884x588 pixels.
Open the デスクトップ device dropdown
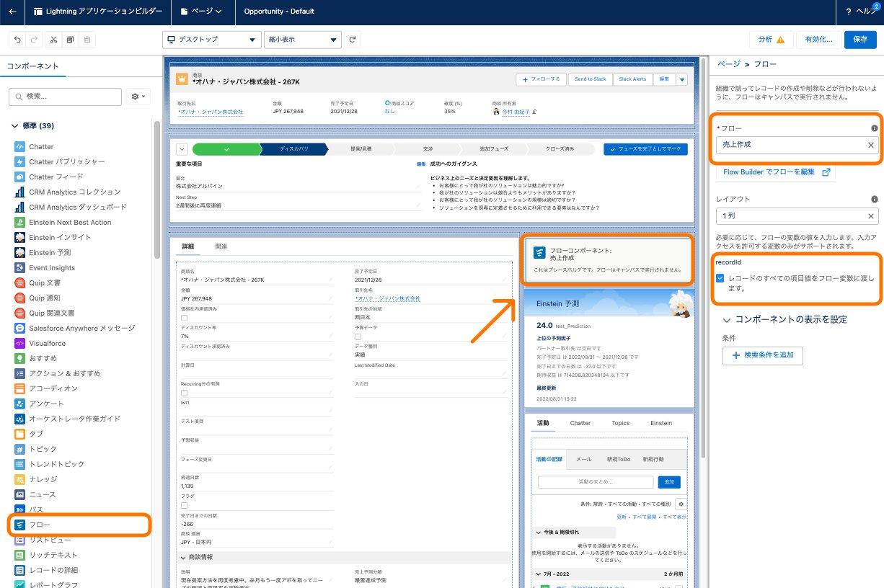[x=211, y=40]
